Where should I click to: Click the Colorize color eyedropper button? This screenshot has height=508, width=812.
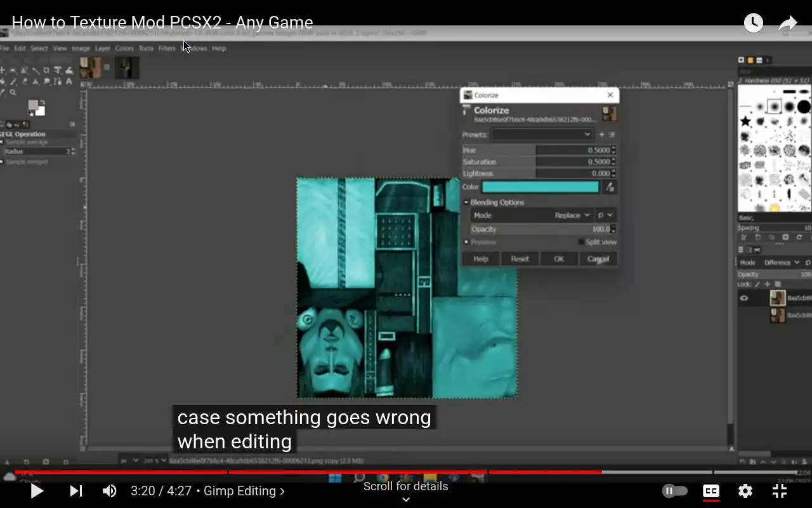(x=609, y=187)
